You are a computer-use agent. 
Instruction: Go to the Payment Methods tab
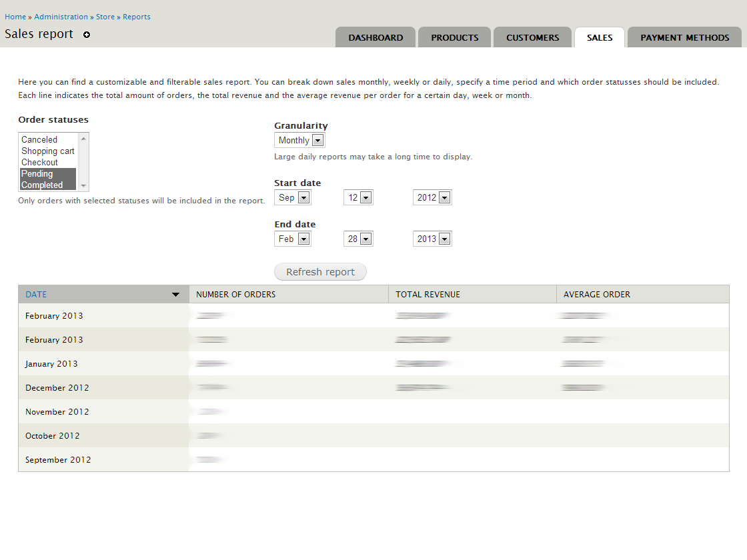[x=684, y=38]
